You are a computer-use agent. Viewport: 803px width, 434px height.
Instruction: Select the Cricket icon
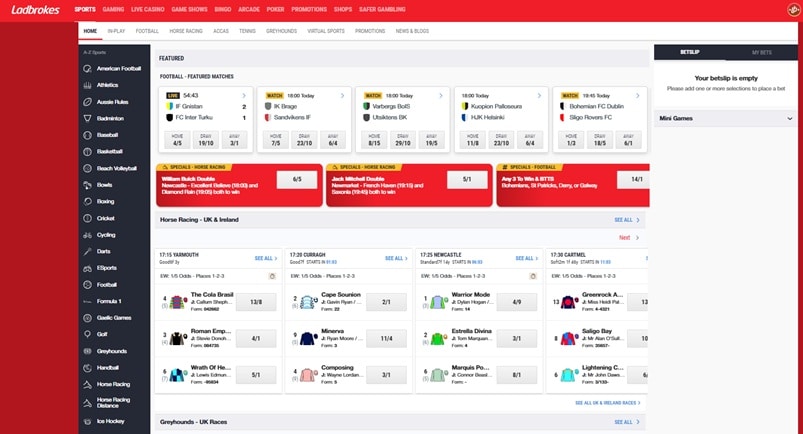point(88,218)
